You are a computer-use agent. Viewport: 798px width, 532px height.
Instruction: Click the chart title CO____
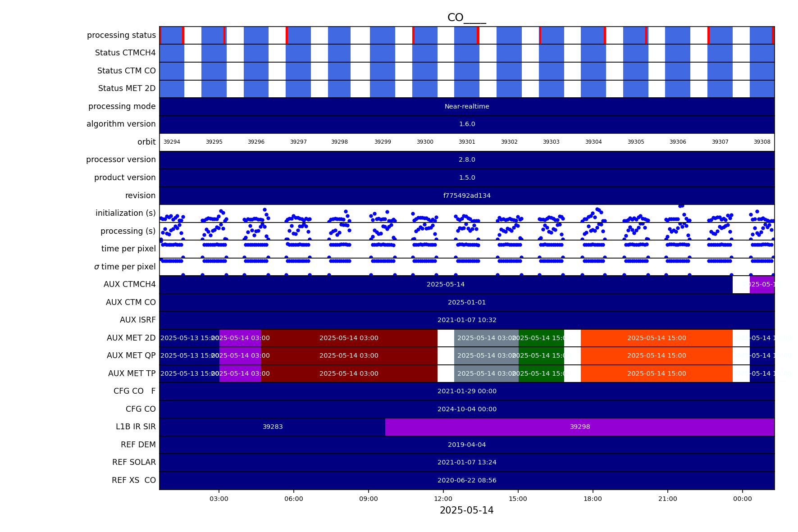[x=466, y=18]
